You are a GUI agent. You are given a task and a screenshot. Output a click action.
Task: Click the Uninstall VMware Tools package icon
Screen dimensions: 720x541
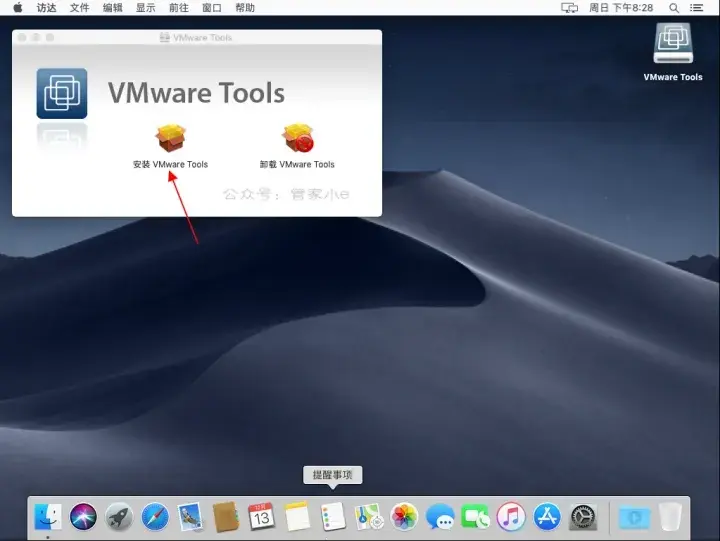point(298,137)
